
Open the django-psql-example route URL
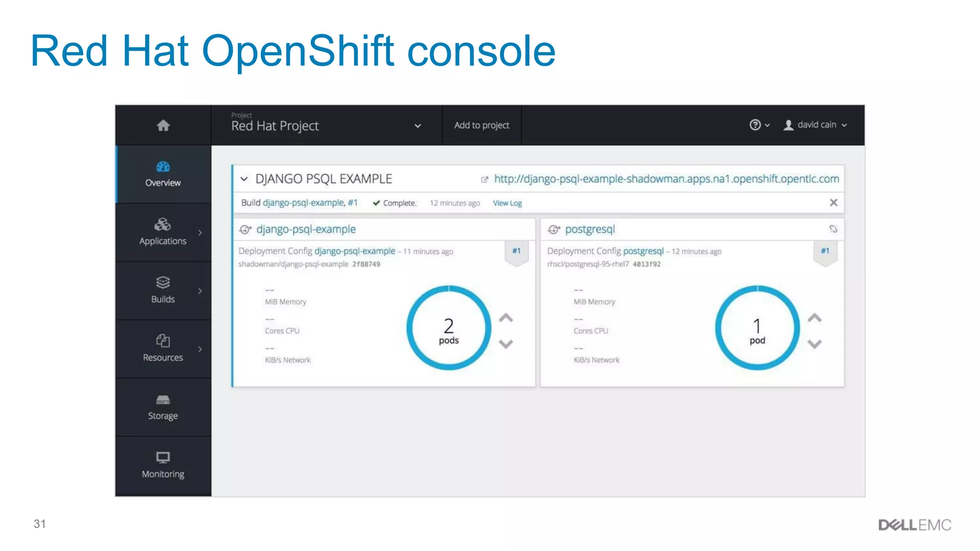667,179
